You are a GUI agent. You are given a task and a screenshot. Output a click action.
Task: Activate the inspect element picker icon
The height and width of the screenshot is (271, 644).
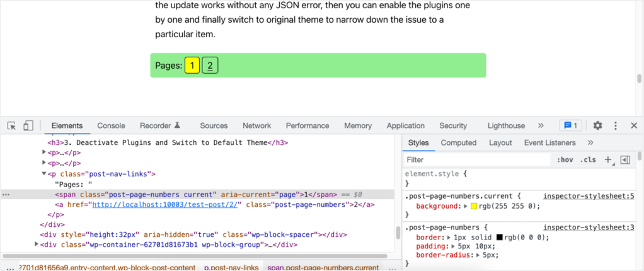tap(11, 125)
